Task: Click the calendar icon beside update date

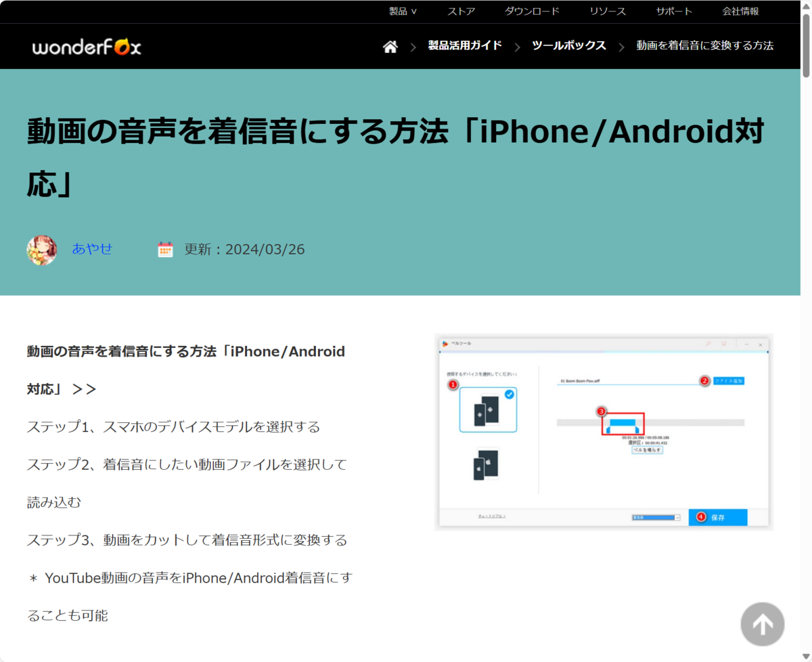Action: (165, 249)
